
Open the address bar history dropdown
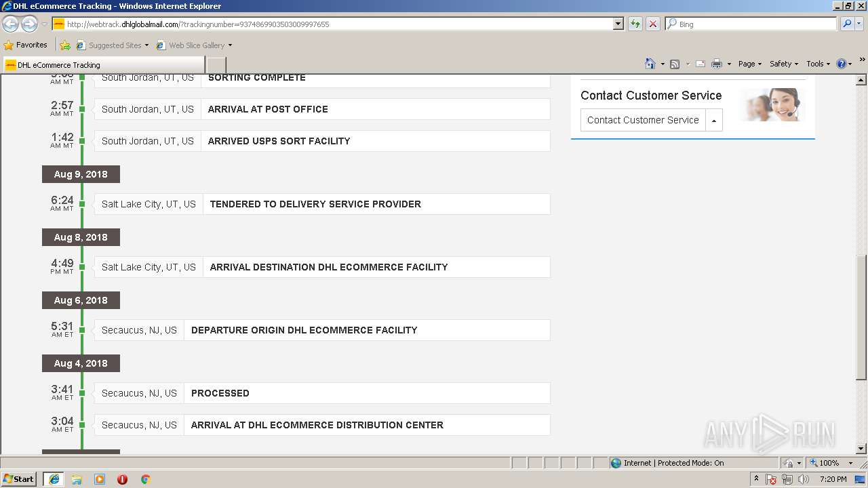618,24
